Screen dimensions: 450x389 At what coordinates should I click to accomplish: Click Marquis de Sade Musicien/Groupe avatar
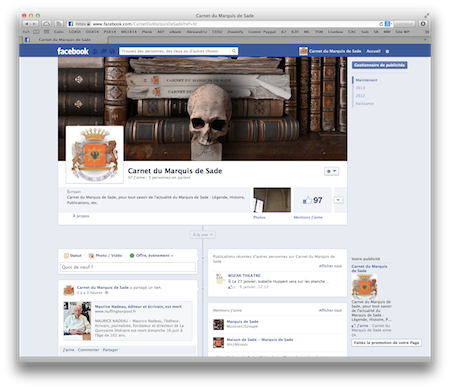click(x=218, y=324)
